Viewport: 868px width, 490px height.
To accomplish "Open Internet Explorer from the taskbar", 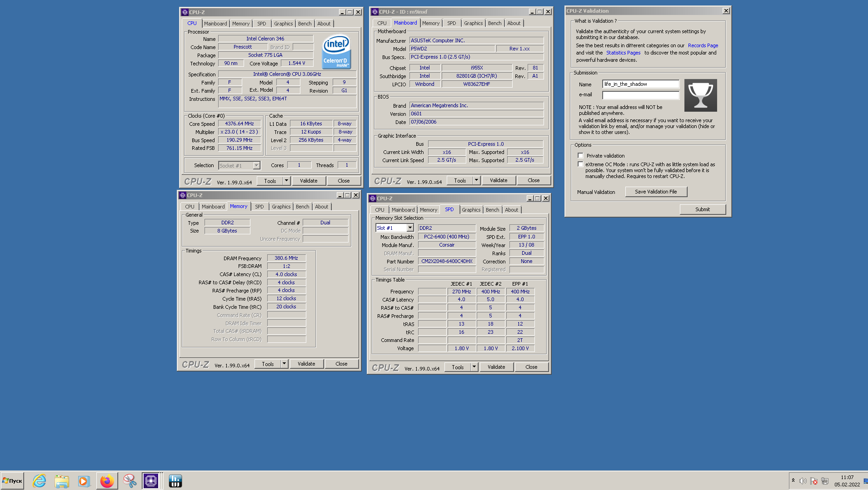I will (x=40, y=481).
